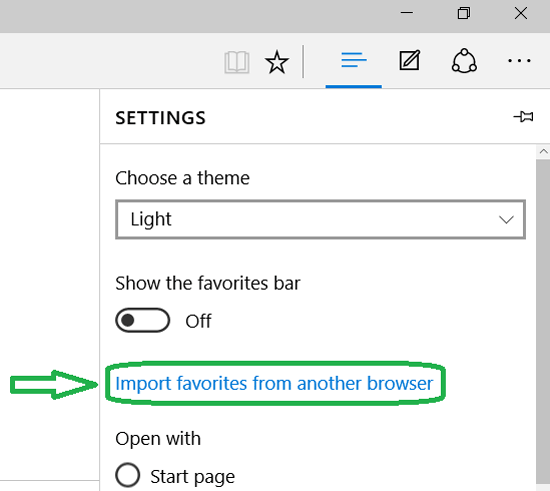The height and width of the screenshot is (491, 550).
Task: Open the More actions ellipsis menu
Action: coord(519,61)
